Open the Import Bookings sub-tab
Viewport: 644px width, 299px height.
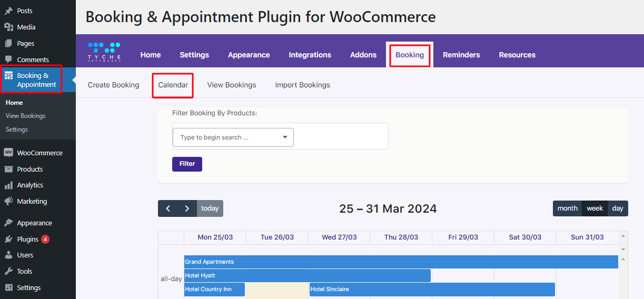click(x=303, y=85)
